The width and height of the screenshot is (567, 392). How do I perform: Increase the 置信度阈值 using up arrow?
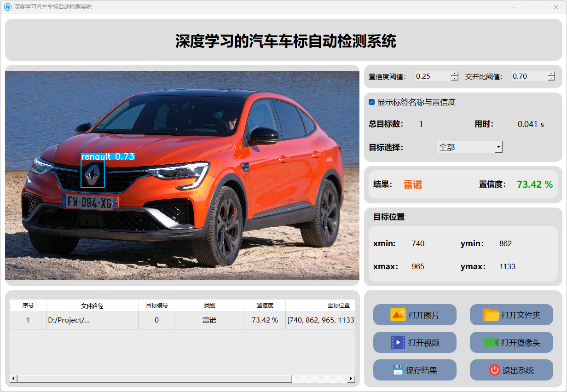point(455,74)
